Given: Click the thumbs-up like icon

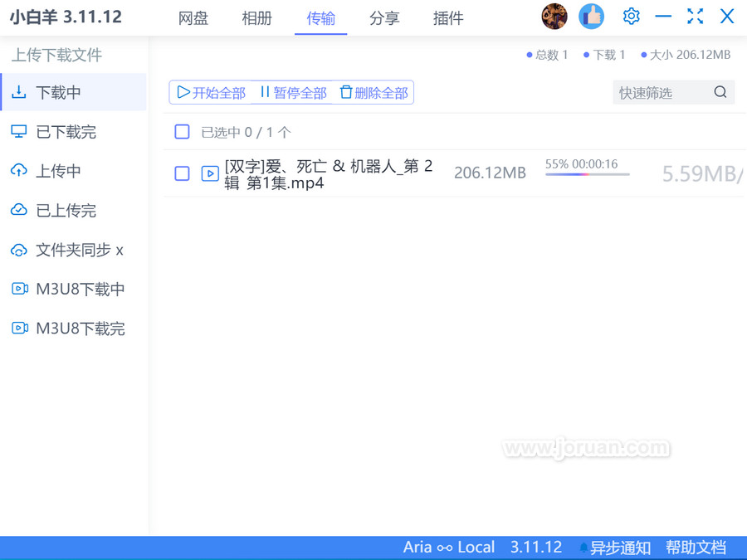Looking at the screenshot, I should point(591,17).
